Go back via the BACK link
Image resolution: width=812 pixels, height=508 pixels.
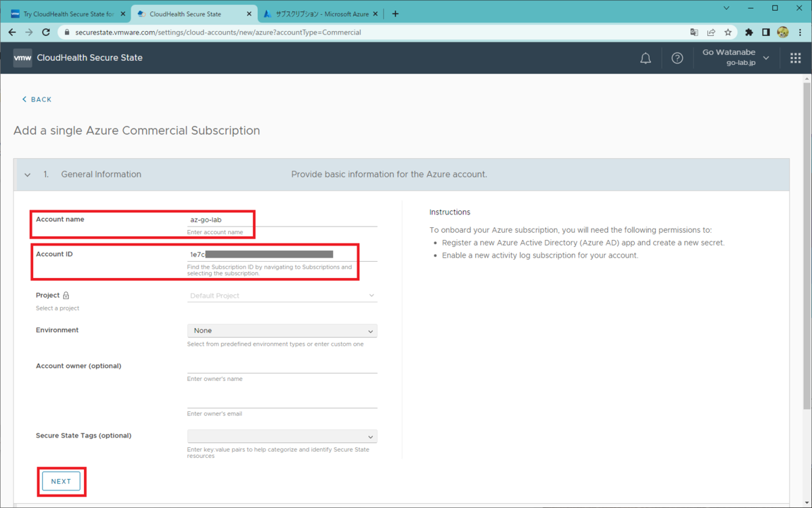point(37,99)
